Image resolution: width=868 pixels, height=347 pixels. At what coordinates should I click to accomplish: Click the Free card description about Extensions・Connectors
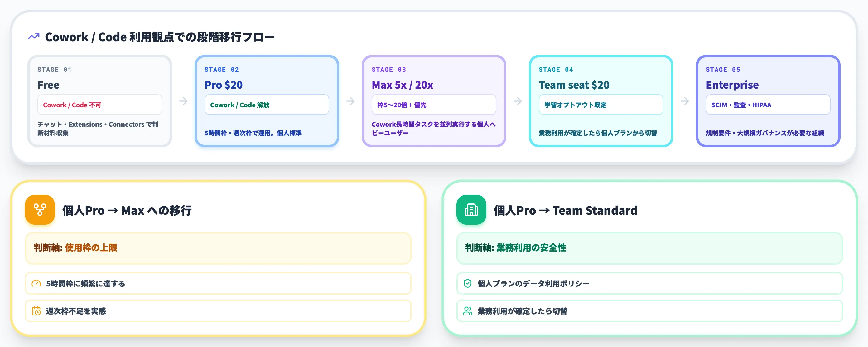point(98,129)
